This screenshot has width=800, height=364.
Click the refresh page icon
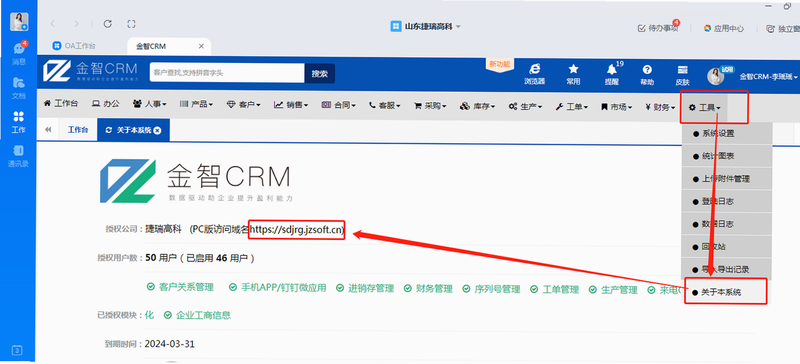107,23
